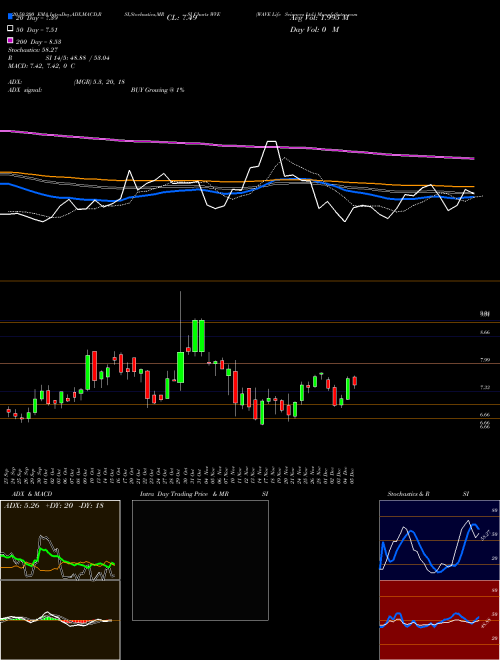This screenshot has width=500, height=660.
Task: Click the '(MGR) 5.3, 20, 18' ADX values
Action: (x=99, y=82)
